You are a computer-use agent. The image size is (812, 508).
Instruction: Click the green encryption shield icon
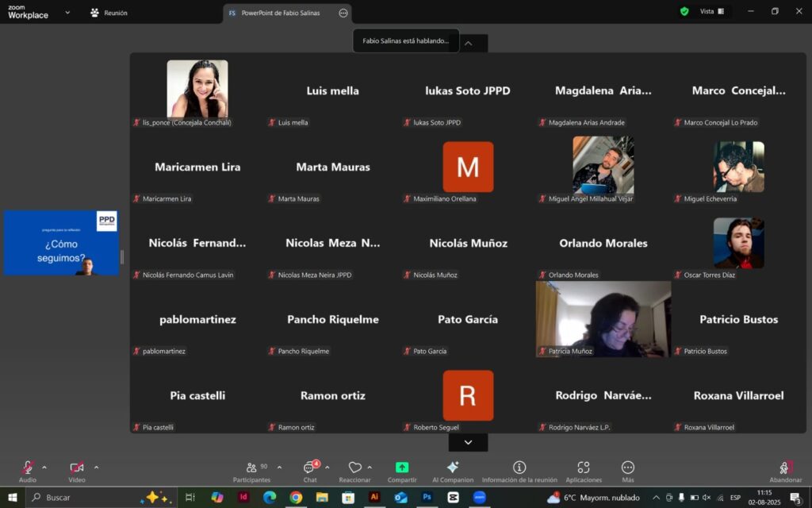(x=684, y=11)
